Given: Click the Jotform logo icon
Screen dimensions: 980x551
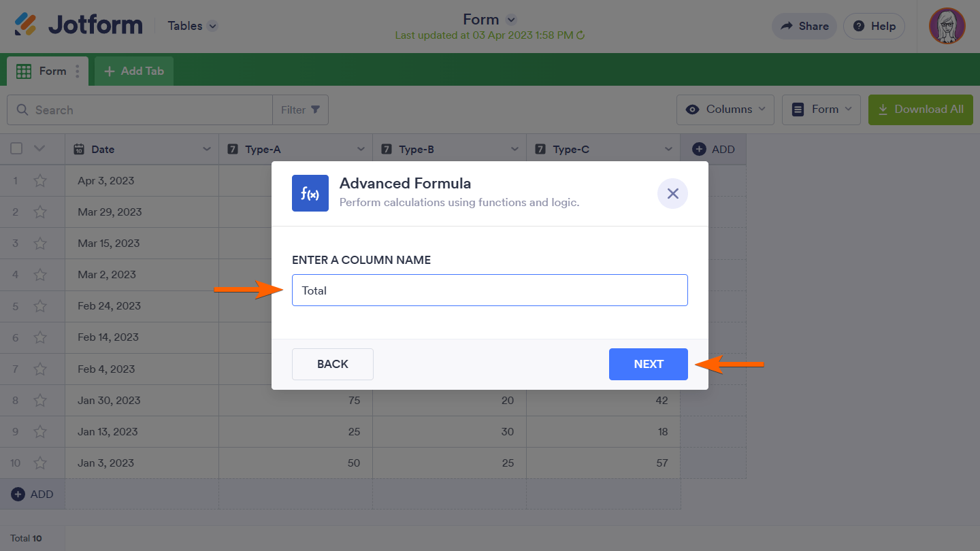Looking at the screenshot, I should tap(26, 25).
